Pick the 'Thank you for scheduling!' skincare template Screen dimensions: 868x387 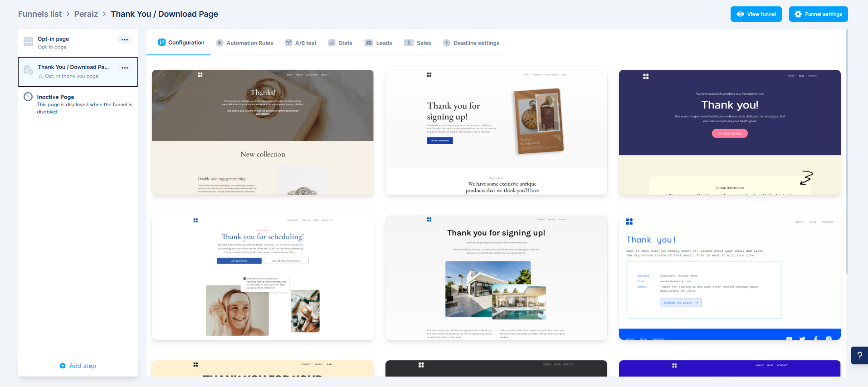pos(263,277)
